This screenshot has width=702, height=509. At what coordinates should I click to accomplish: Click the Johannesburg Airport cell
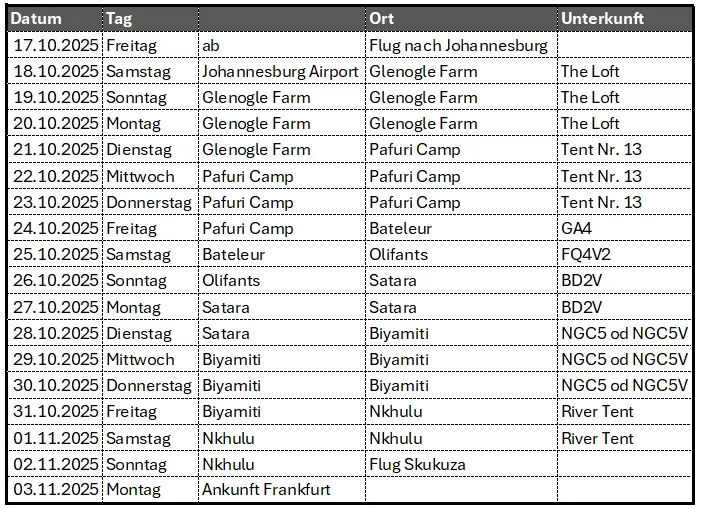pyautogui.click(x=282, y=71)
